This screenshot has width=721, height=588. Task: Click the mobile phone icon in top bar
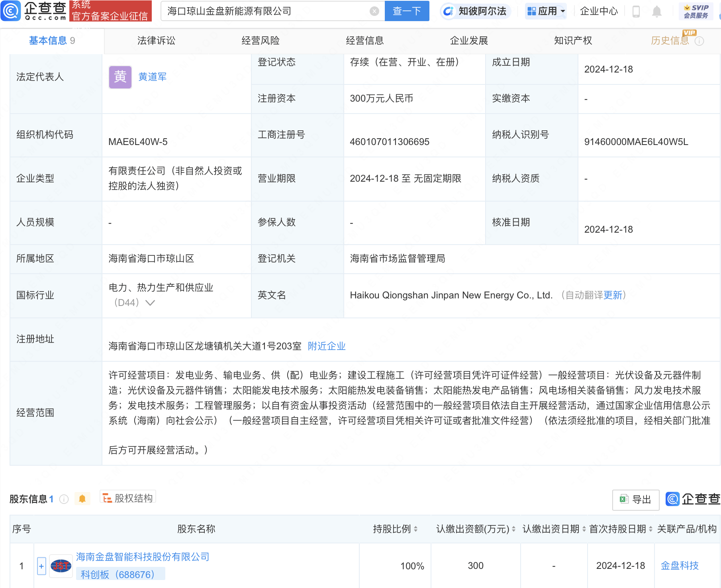636,11
